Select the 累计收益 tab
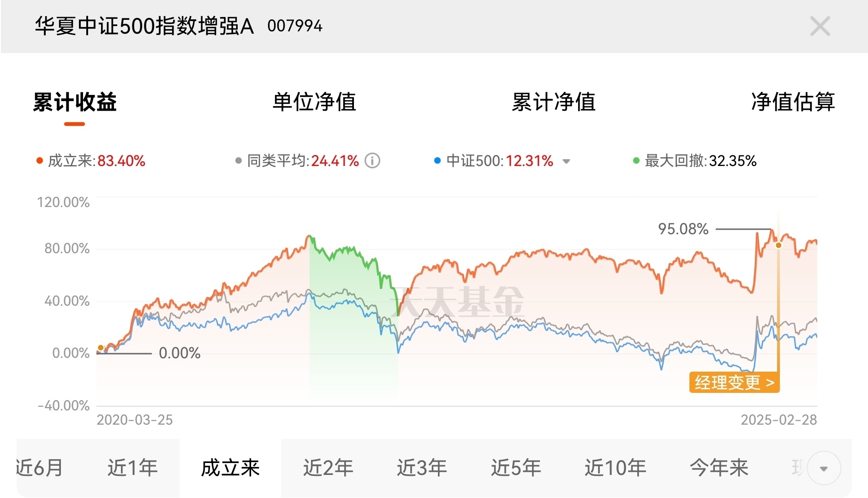The height and width of the screenshot is (498, 868). click(75, 102)
